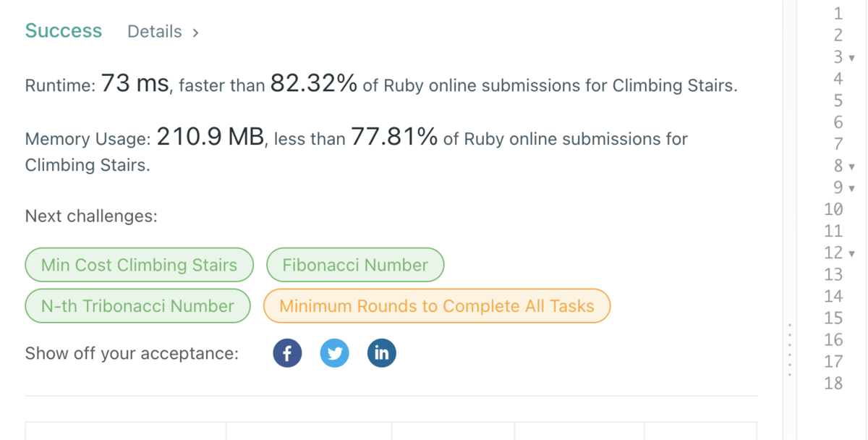Click the 82.32% runtime percentile text
The image size is (868, 440).
tap(314, 84)
